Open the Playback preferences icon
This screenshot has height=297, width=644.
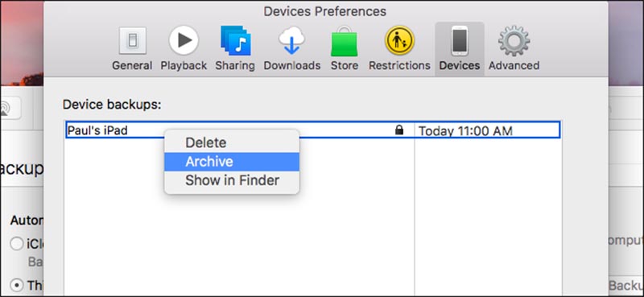[x=184, y=40]
